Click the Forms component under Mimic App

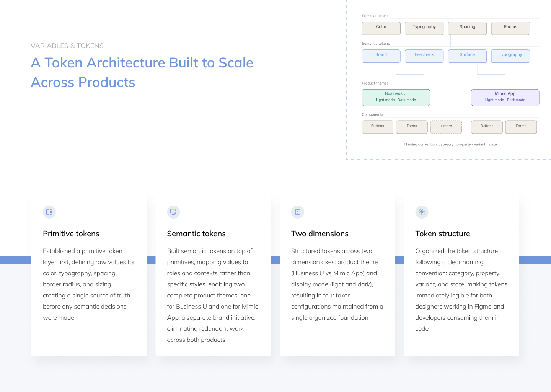[x=521, y=127]
